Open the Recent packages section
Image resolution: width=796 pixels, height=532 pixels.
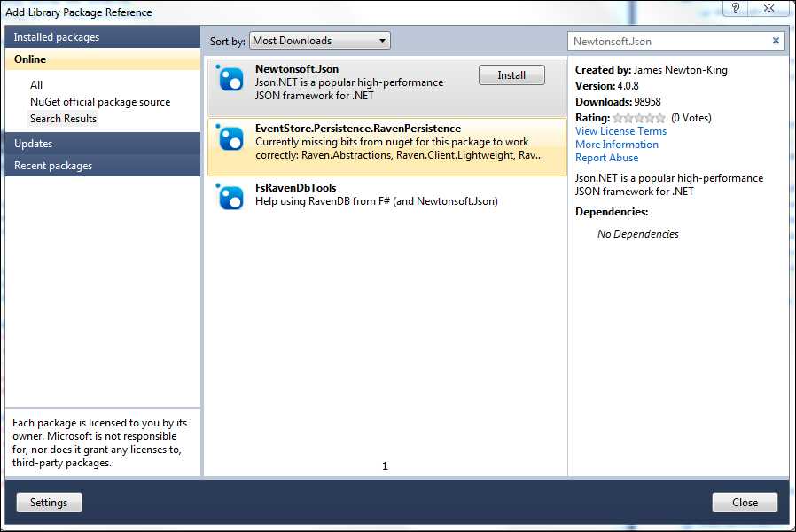point(103,166)
